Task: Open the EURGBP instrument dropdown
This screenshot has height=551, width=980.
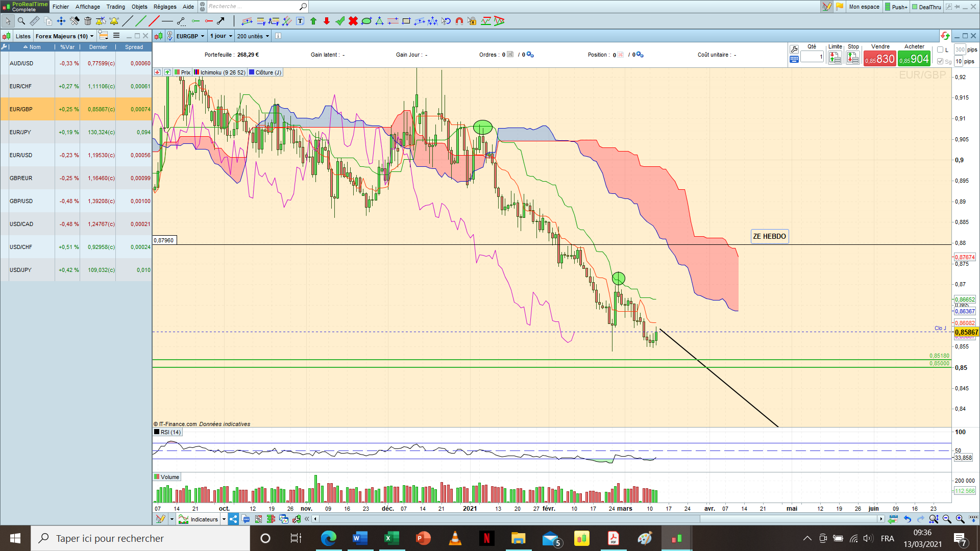Action: [190, 36]
